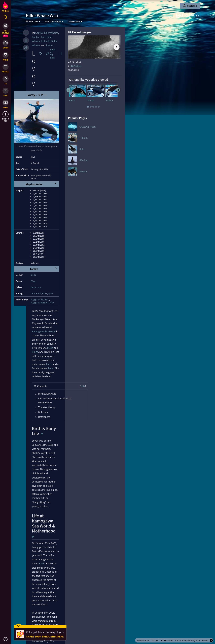Viewport: 215px width, 644px height.
Task: Jump to Galleries in contents
Action: tap(43, 412)
